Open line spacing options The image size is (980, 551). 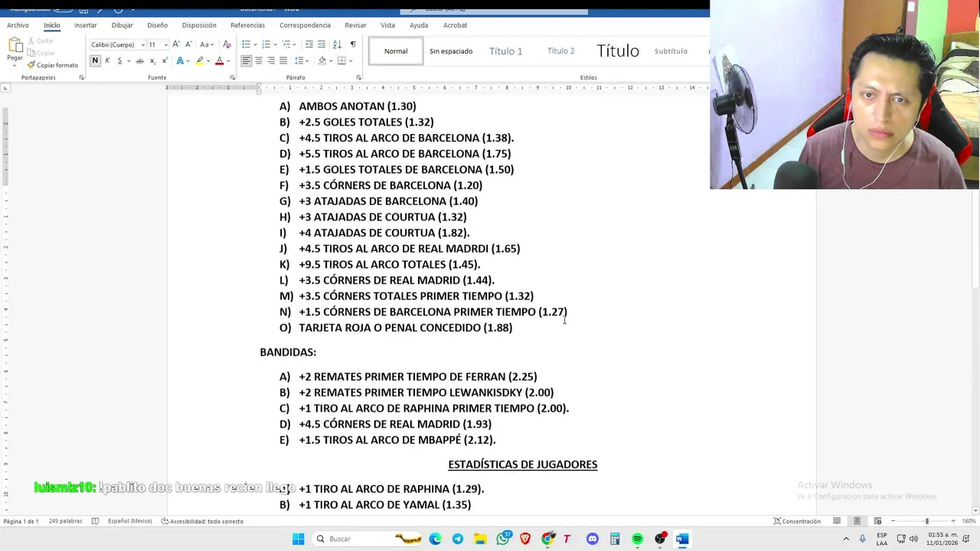point(302,60)
